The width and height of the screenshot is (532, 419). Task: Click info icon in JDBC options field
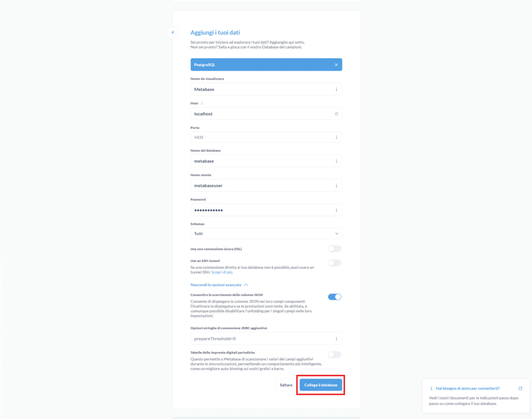tap(337, 339)
